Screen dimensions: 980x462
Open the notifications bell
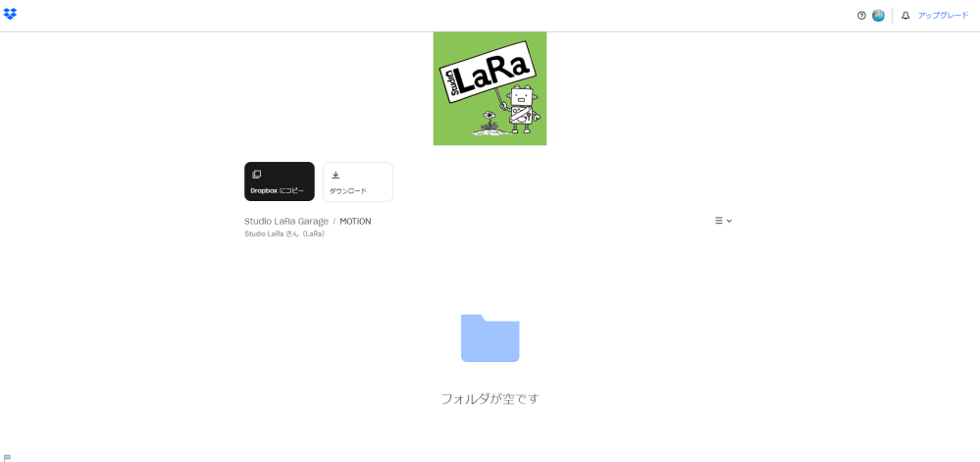[905, 16]
